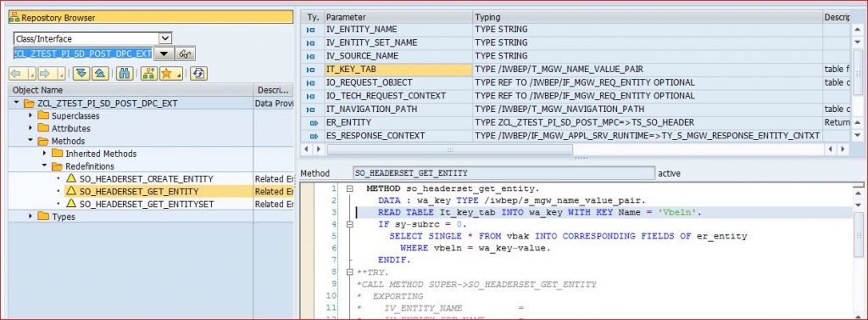The image size is (868, 320).
Task: Click the warning triangle icon of SO_HEADERSET_GET_ENTITYSET
Action: pos(71,204)
